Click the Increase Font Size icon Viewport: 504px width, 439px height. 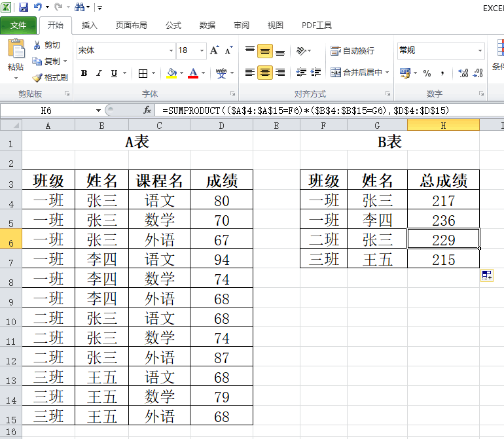[215, 50]
